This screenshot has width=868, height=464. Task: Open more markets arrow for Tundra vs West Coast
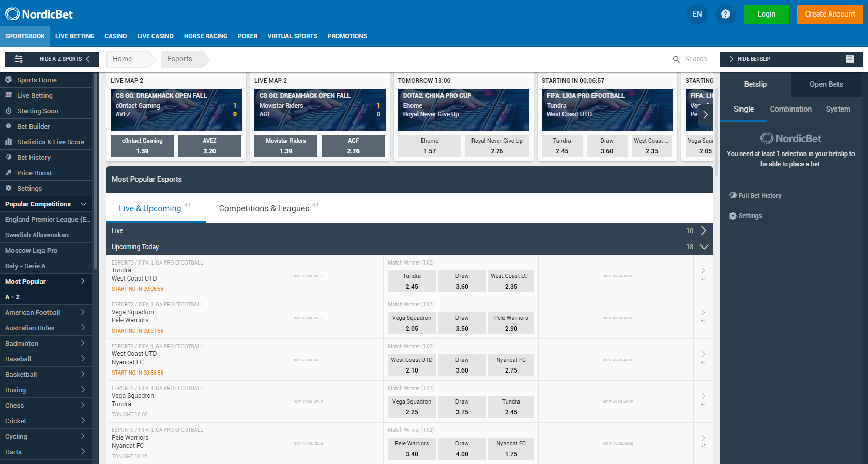click(x=703, y=271)
